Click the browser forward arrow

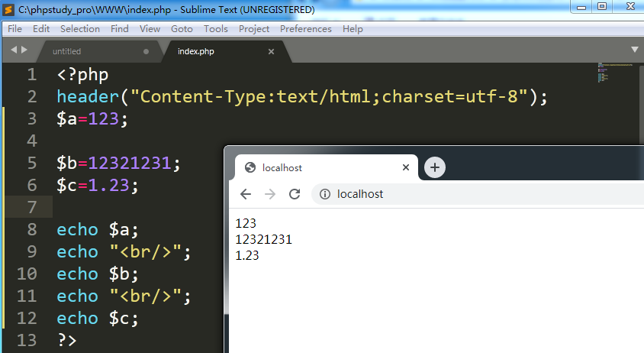(x=270, y=194)
